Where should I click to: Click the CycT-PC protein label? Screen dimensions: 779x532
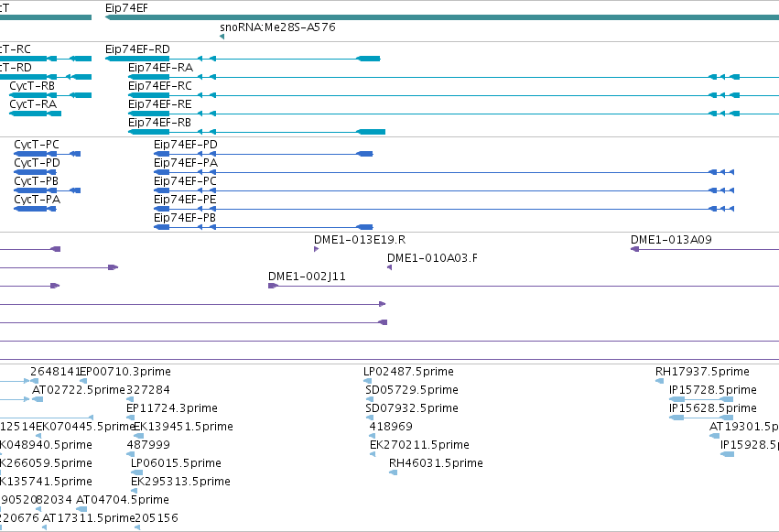[x=37, y=145]
